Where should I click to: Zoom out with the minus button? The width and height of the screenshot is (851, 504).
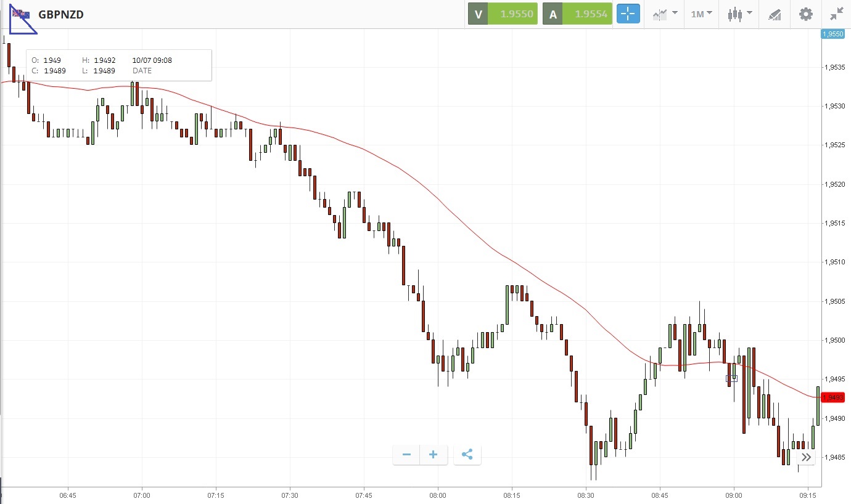[x=406, y=455]
